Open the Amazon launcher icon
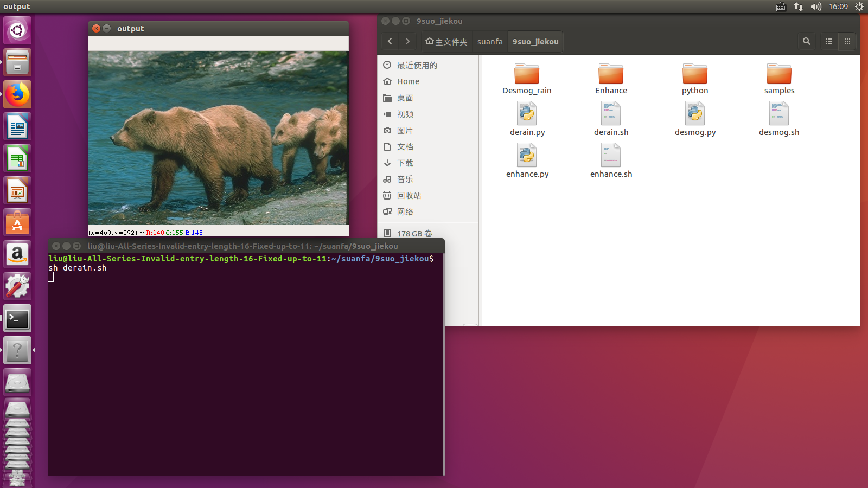868x488 pixels. (x=17, y=254)
